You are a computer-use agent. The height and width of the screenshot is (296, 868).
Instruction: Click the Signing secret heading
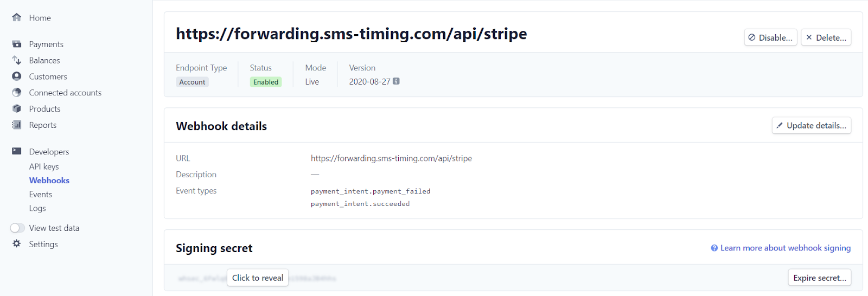214,248
